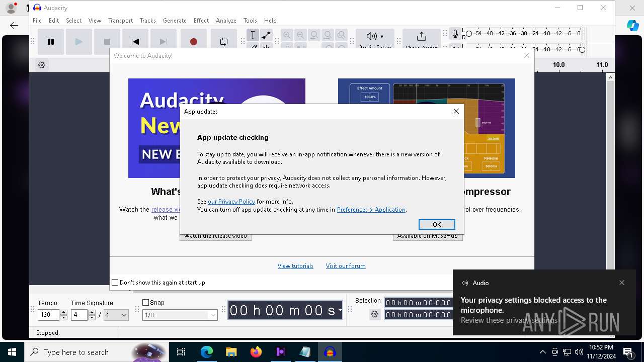Click the selection end time field
The height and width of the screenshot is (362, 644).
click(x=419, y=315)
